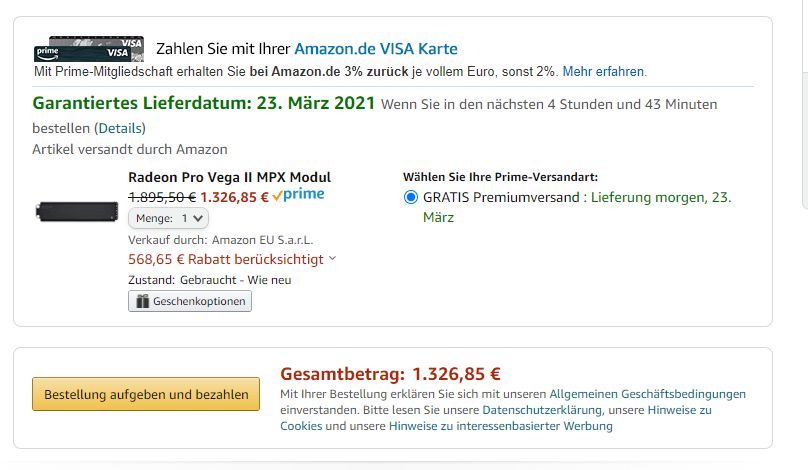Expand the 568,65 € Rabatt details chevron

coord(332,259)
